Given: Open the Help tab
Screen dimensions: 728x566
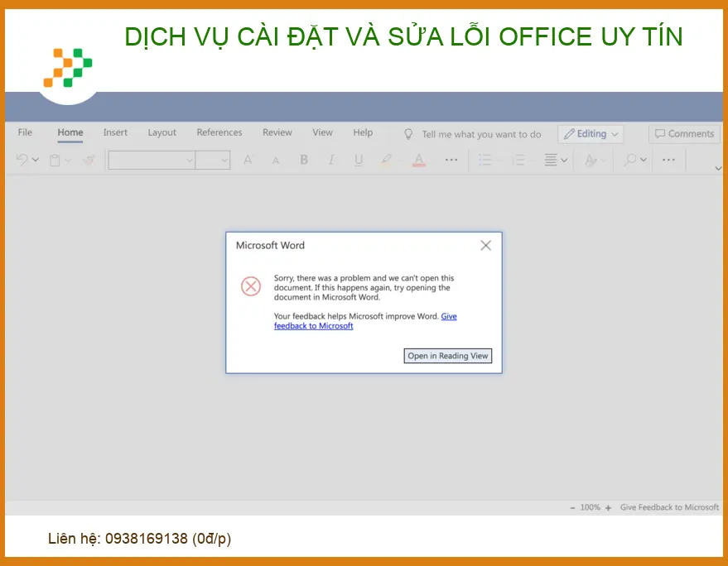Looking at the screenshot, I should coord(363,132).
